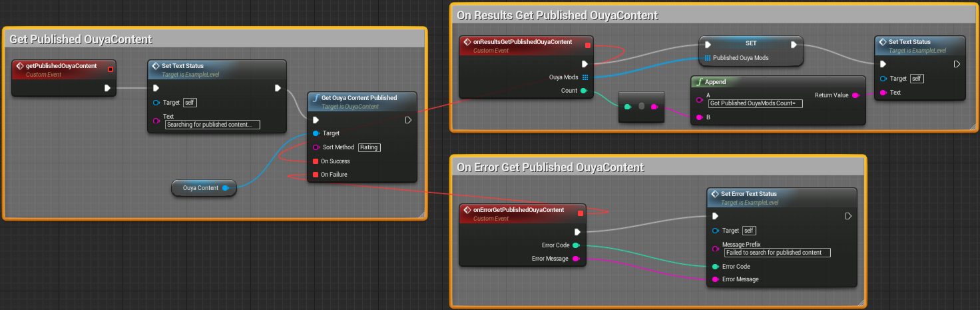Click the Ouya Mods array output pin

pyautogui.click(x=585, y=77)
